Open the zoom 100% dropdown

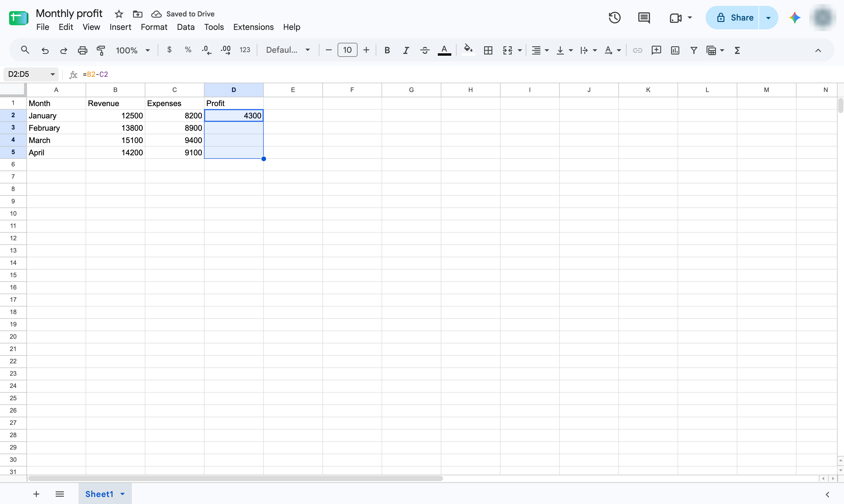click(x=132, y=50)
